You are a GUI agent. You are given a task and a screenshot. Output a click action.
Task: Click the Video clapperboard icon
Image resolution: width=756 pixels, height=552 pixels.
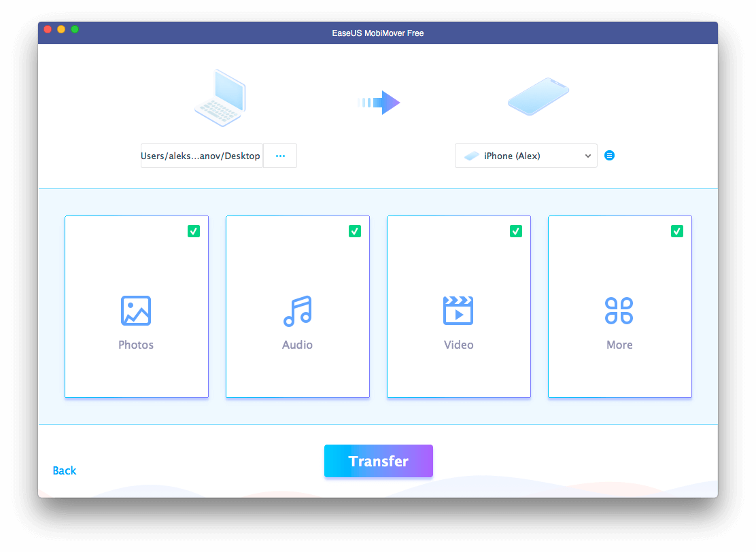(x=458, y=311)
